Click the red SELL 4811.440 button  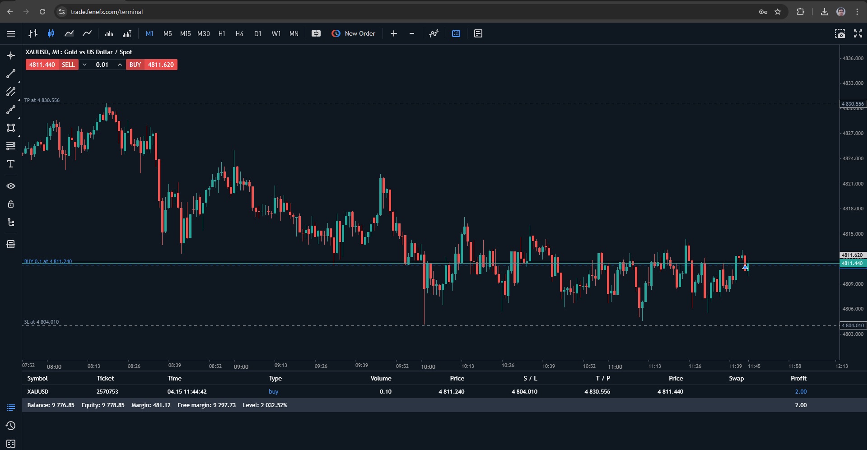tap(51, 65)
